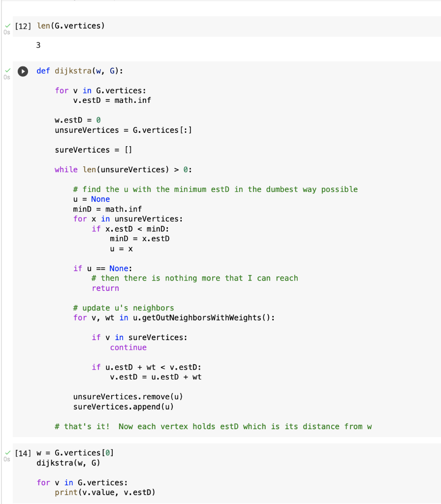The width and height of the screenshot is (441, 504).
Task: Click the getOutNeighborsWithWeights() loop line
Action: pos(174,317)
